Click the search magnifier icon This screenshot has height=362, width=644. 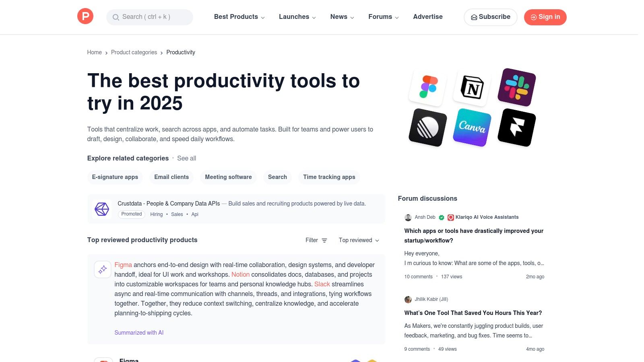[116, 17]
